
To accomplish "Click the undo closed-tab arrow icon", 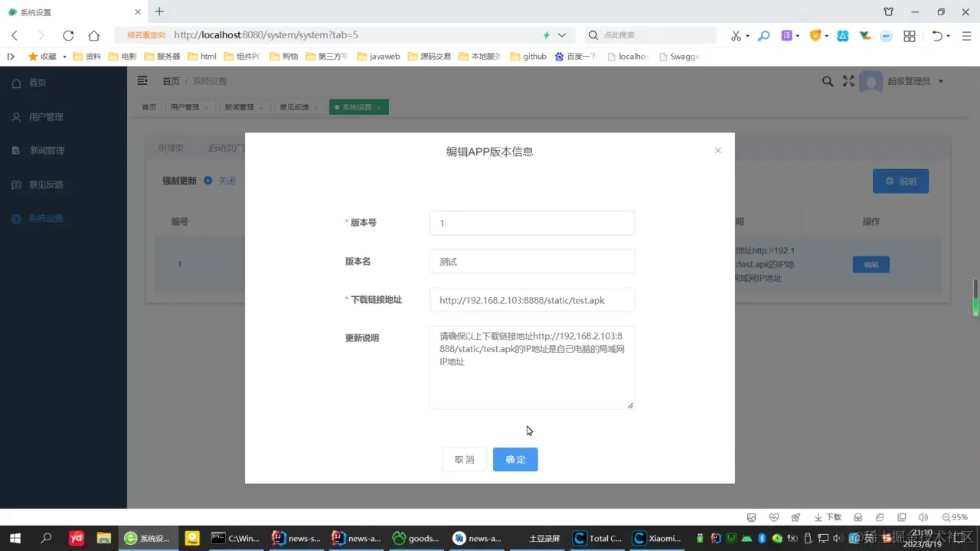I will point(937,35).
